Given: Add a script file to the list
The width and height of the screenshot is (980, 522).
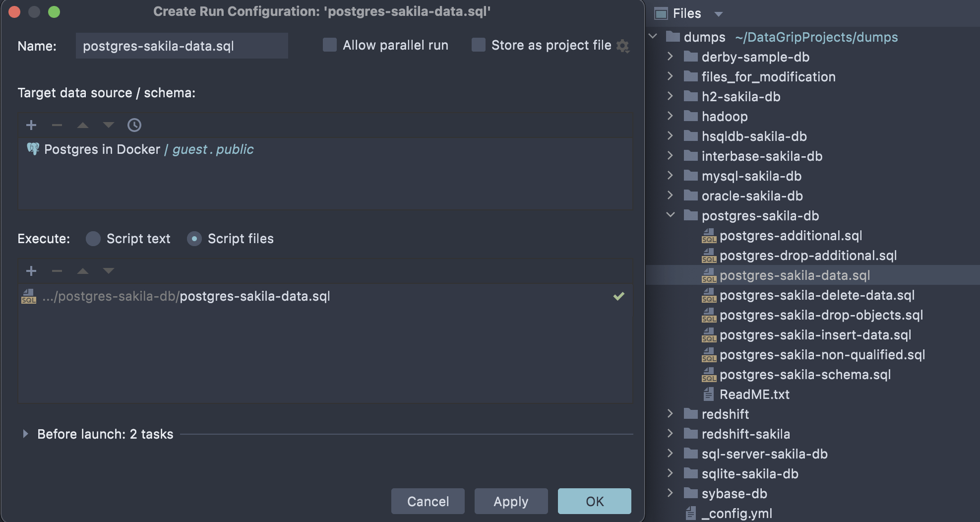Looking at the screenshot, I should pyautogui.click(x=31, y=271).
